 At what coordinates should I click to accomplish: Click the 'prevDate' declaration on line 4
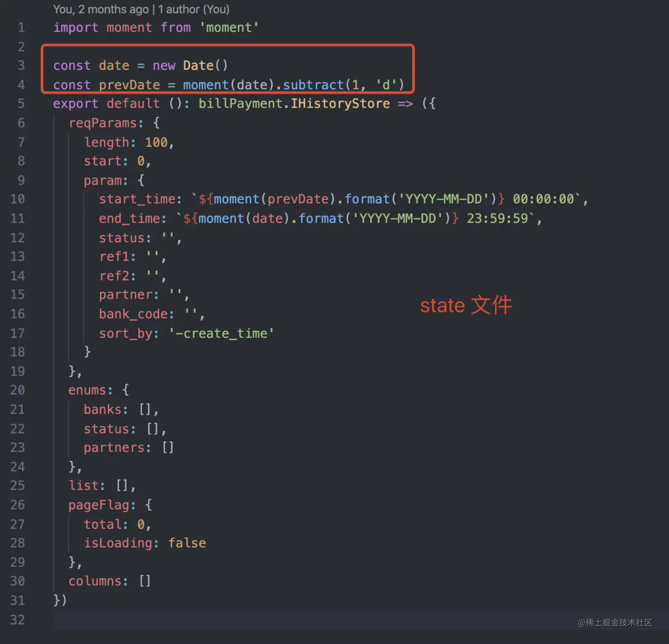click(130, 85)
